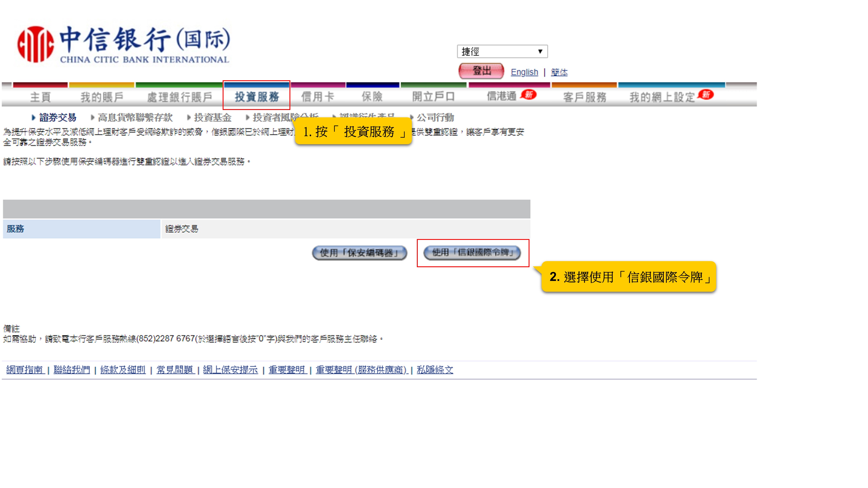Open the 主頁 home tab
The width and height of the screenshot is (868, 488).
pos(40,97)
